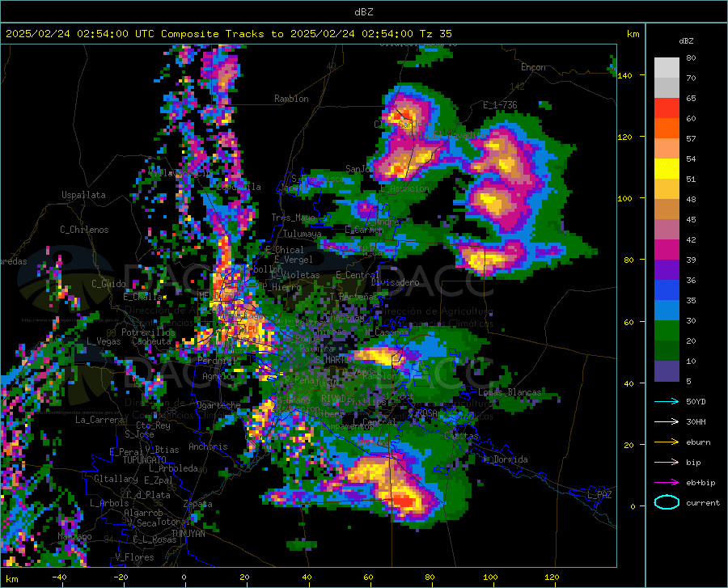The image size is (728, 588).
Task: Click the 'C_Guido' map label
Action: (x=108, y=284)
